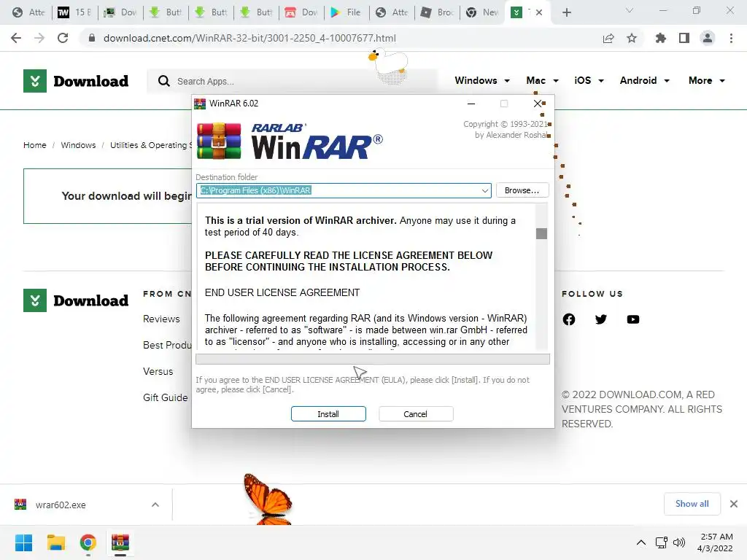747x560 pixels.
Task: Open the Chrome profile avatar
Action: click(x=708, y=38)
